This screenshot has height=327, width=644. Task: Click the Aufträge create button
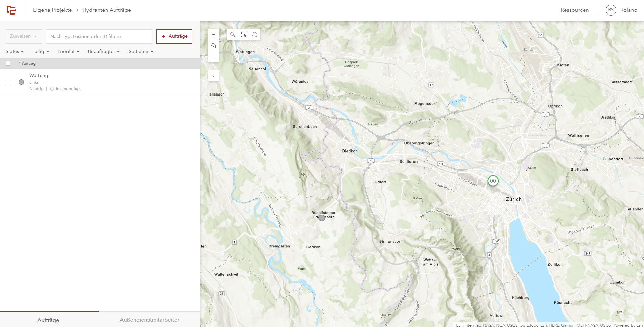point(174,36)
